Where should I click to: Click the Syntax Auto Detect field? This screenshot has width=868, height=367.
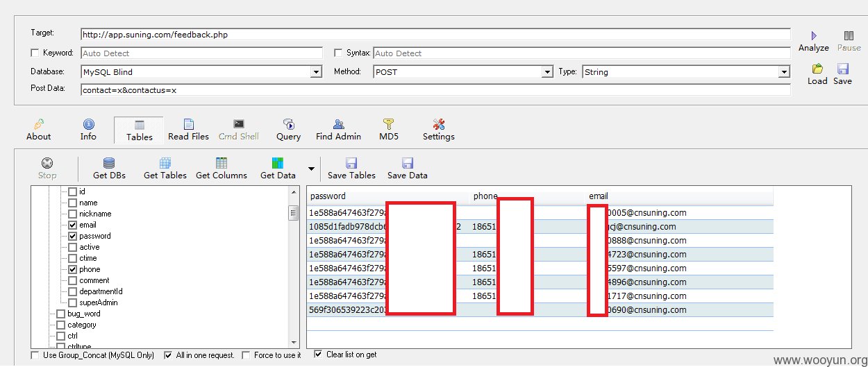pyautogui.click(x=581, y=53)
